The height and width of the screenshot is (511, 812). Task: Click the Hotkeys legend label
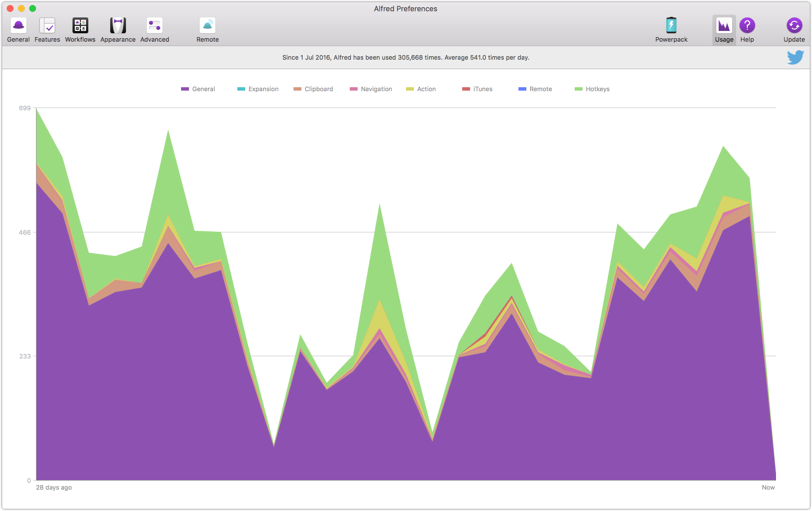[598, 89]
